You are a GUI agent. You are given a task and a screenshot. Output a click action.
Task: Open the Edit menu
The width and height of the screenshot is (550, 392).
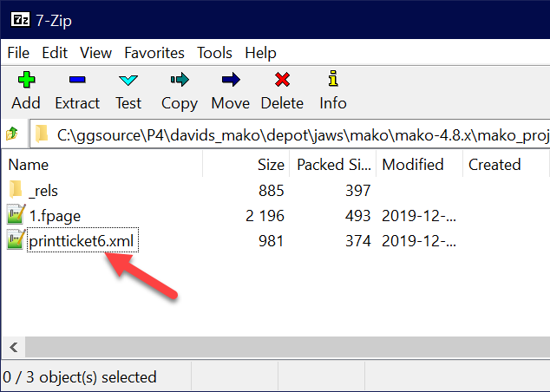coord(56,53)
